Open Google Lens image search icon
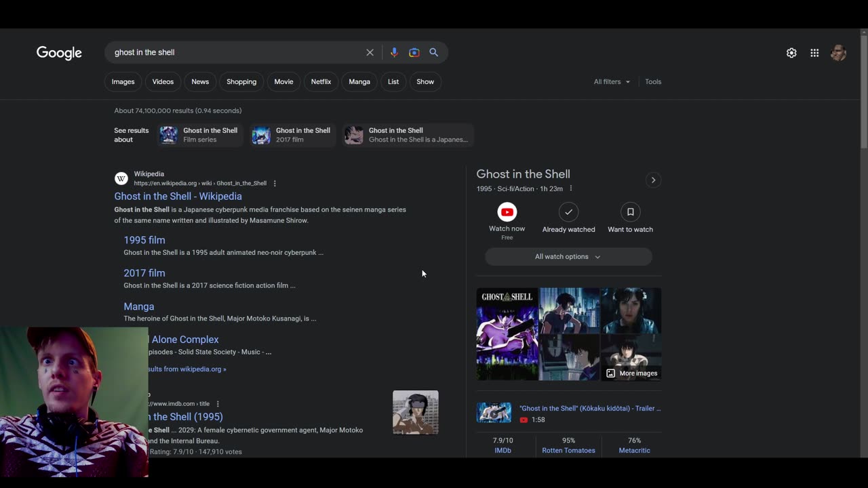 (x=414, y=52)
